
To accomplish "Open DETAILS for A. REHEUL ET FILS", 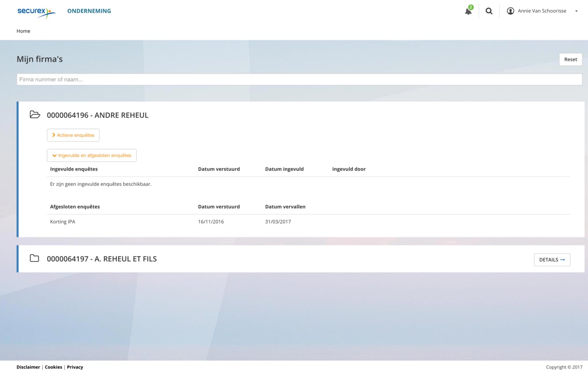I will coord(552,260).
